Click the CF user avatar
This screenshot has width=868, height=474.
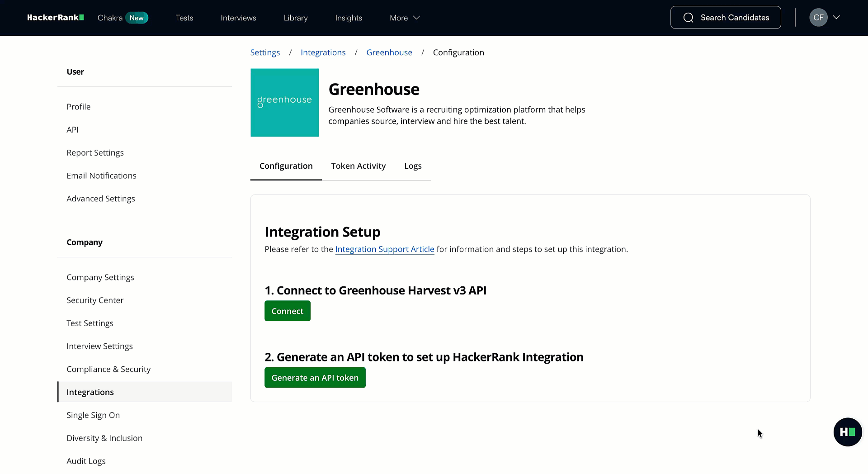click(818, 18)
